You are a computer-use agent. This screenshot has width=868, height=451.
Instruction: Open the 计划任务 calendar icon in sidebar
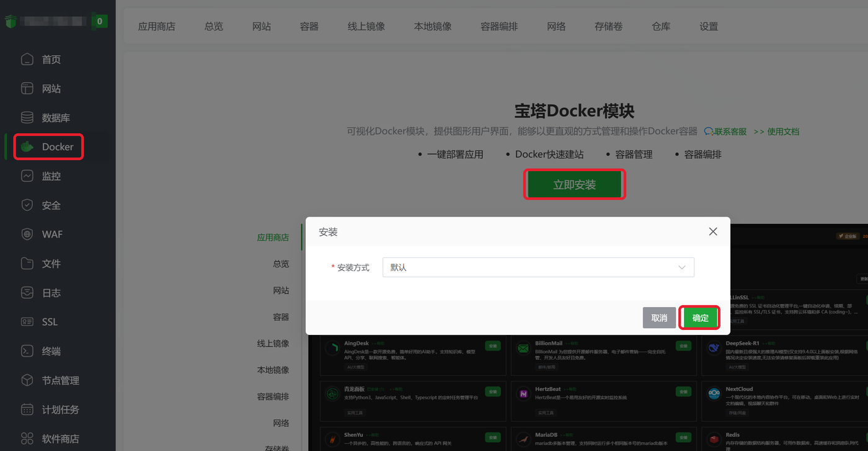27,409
